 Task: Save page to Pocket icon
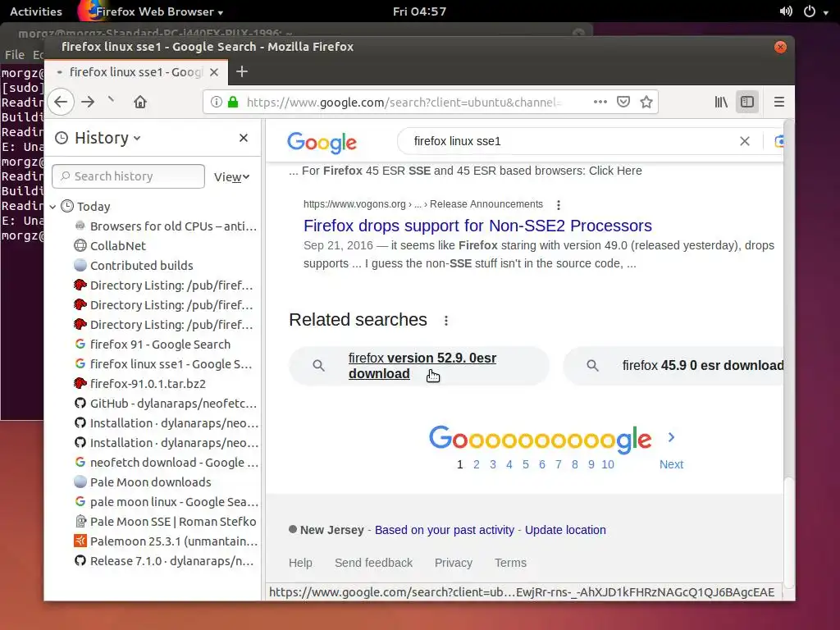623,102
